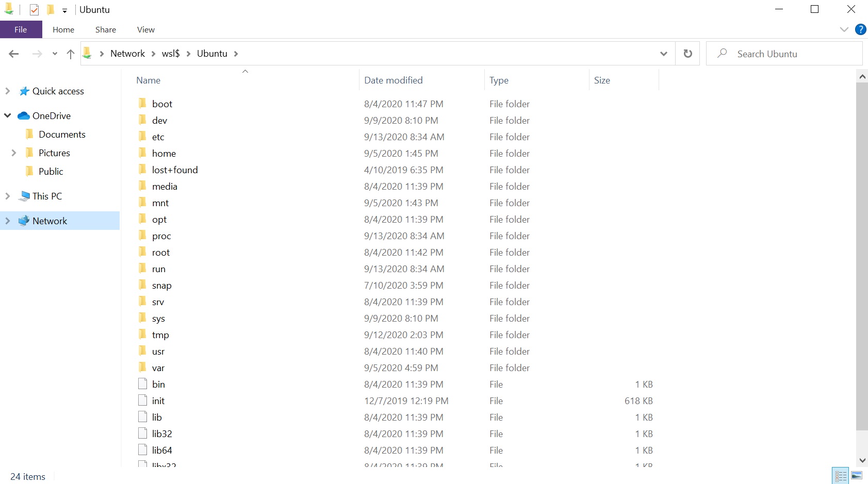Image resolution: width=868 pixels, height=484 pixels.
Task: Open recent locations dropdown arrow
Action: (55, 54)
